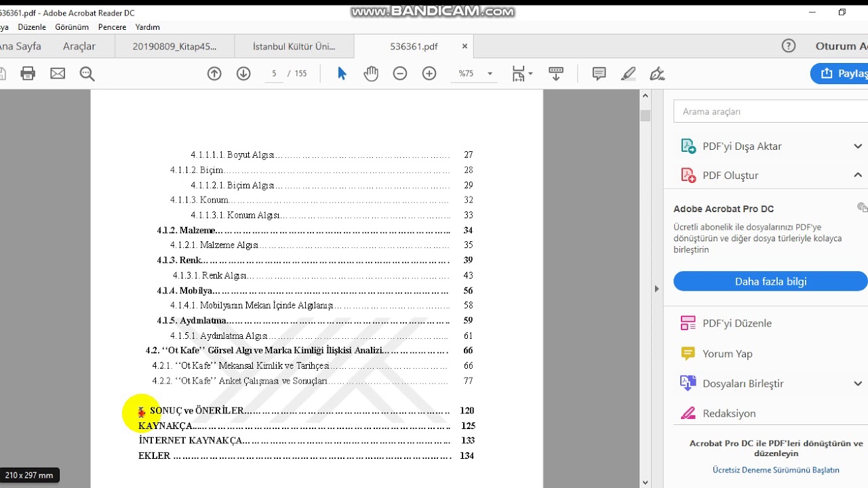Zoom in with the plus icon

tap(429, 73)
